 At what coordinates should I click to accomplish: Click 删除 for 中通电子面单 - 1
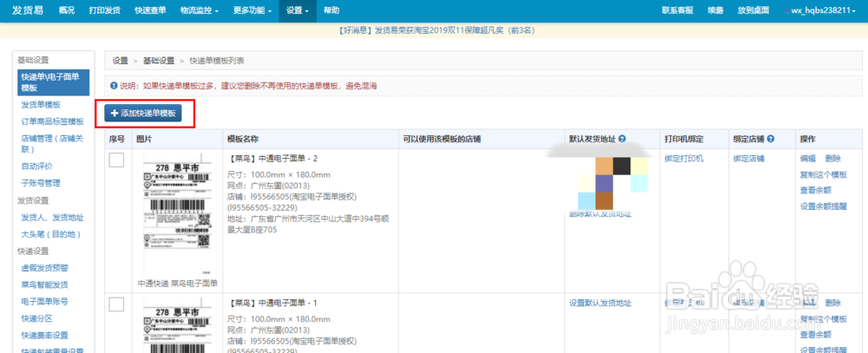tap(832, 303)
